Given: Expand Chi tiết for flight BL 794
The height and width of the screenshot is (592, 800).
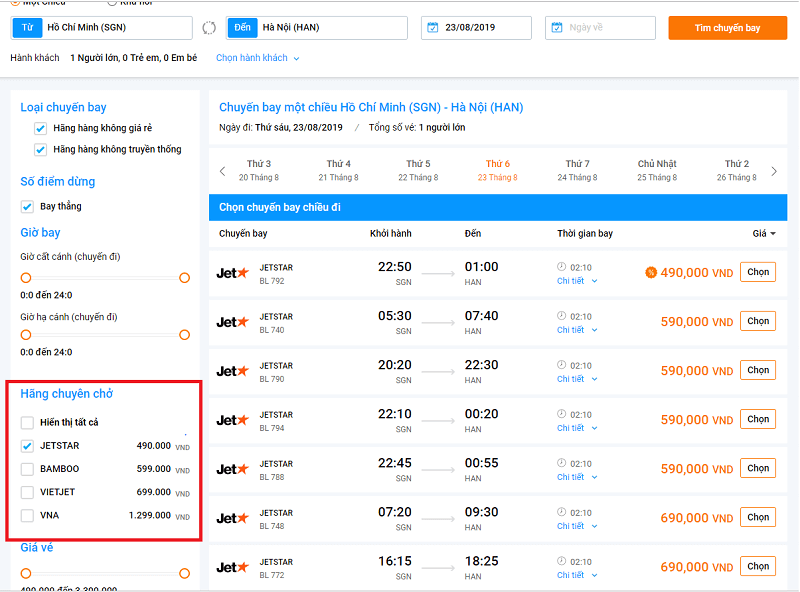Looking at the screenshot, I should [x=577, y=428].
